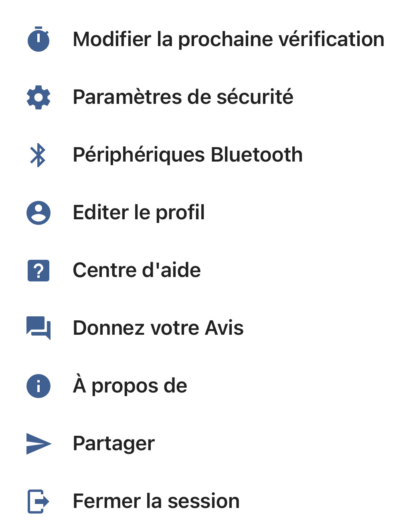Click the user profile avatar icon

(38, 212)
